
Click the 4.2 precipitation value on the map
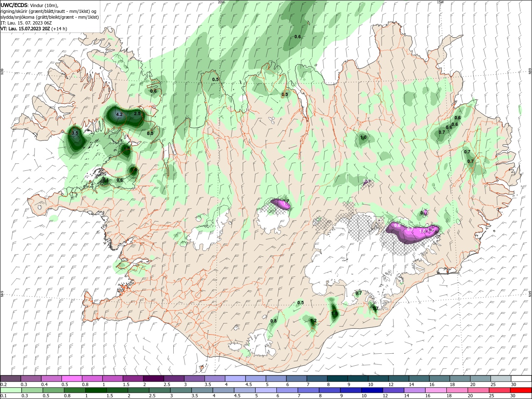pyautogui.click(x=119, y=114)
